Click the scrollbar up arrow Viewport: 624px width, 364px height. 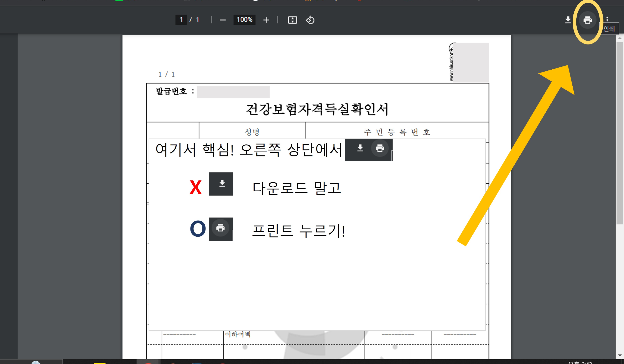coord(620,38)
